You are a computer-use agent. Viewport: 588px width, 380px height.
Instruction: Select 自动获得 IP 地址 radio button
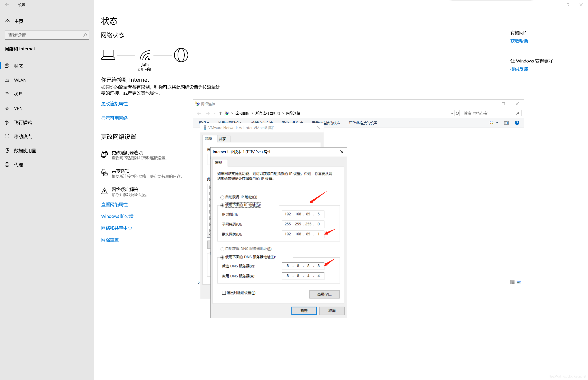pyautogui.click(x=222, y=197)
